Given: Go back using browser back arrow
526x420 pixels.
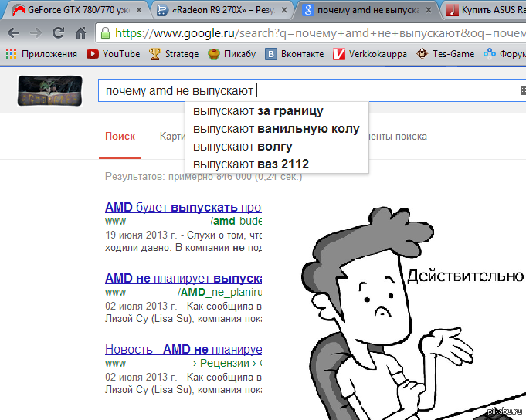Looking at the screenshot, I should pos(14,33).
